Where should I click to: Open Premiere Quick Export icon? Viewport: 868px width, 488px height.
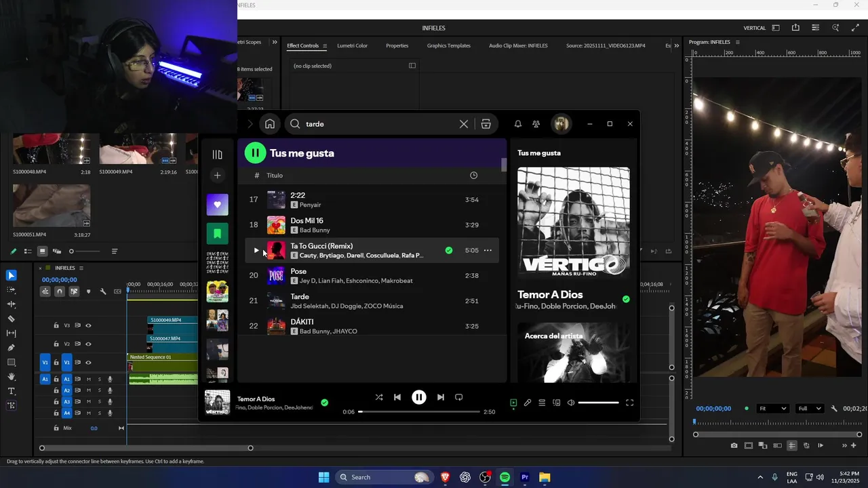(795, 28)
